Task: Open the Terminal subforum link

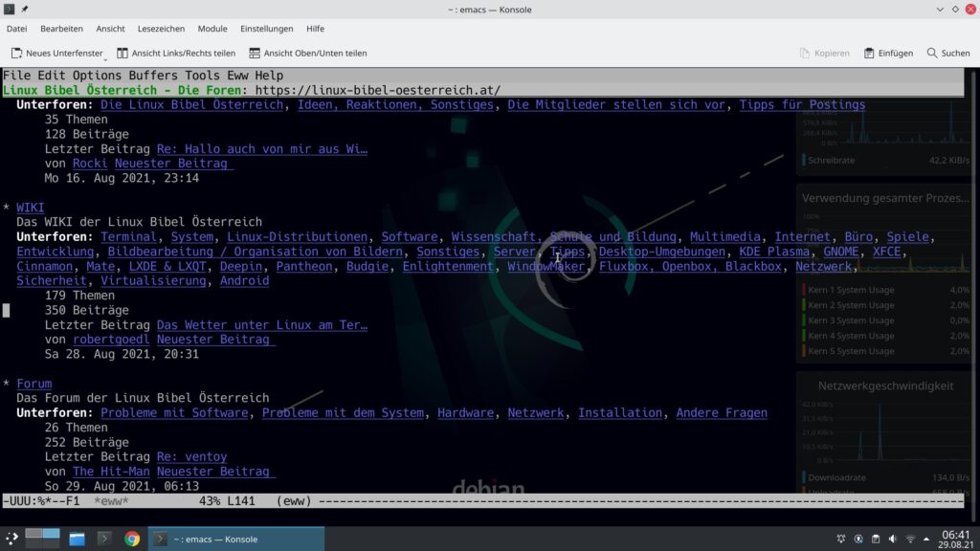Action: 129,237
